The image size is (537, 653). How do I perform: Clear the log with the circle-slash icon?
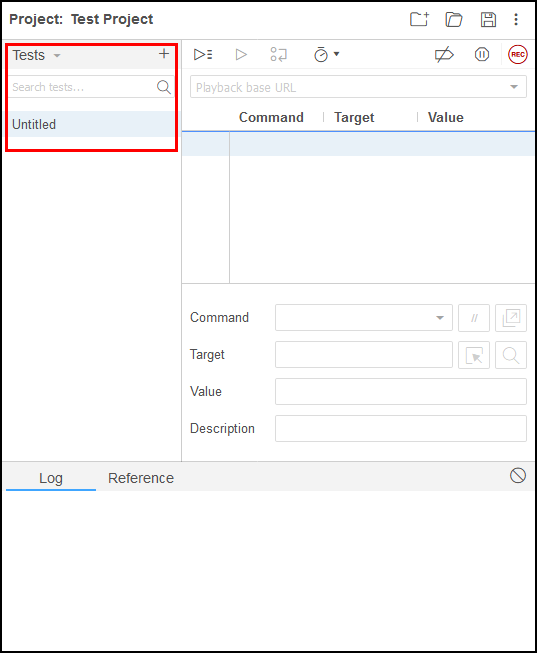tap(517, 476)
